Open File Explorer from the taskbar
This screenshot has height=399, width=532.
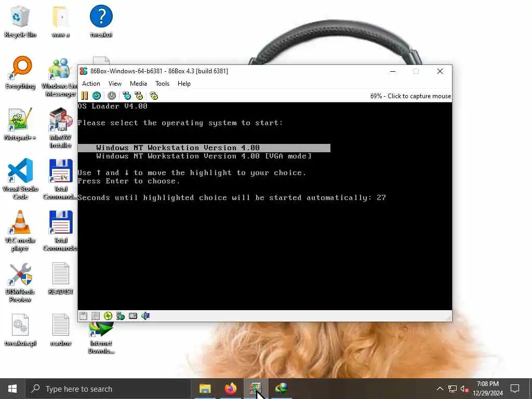tap(205, 389)
